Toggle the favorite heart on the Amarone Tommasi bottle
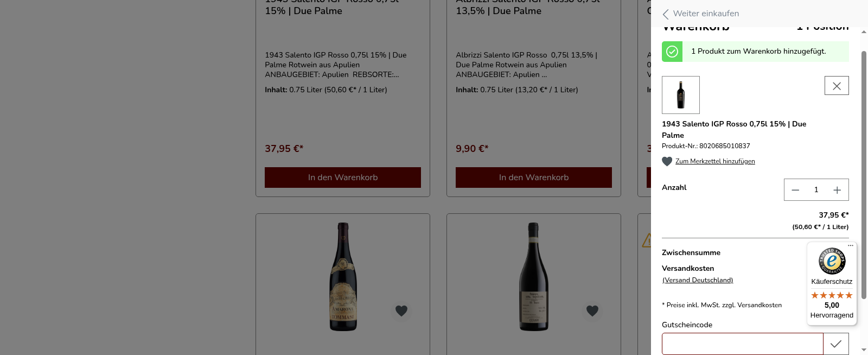868x355 pixels. (x=401, y=311)
